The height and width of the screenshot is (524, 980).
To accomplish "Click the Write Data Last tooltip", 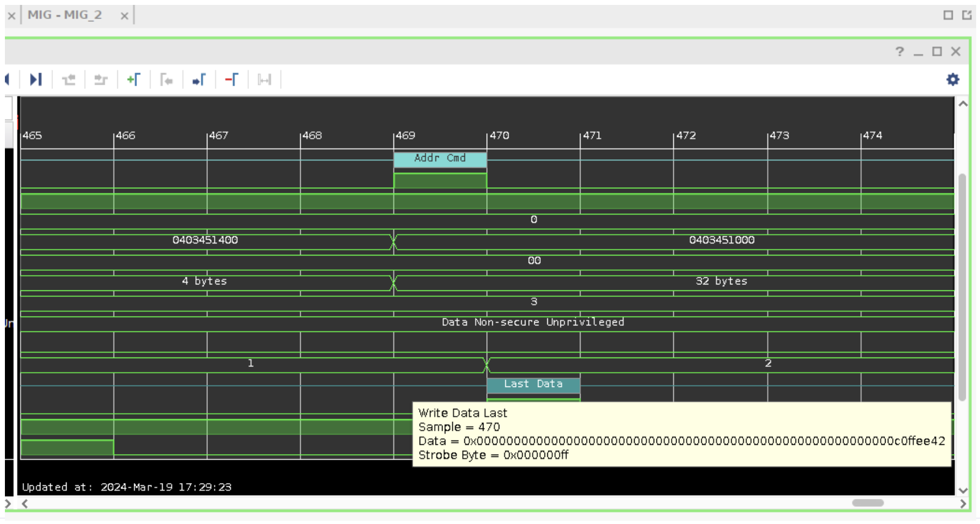I will point(682,434).
